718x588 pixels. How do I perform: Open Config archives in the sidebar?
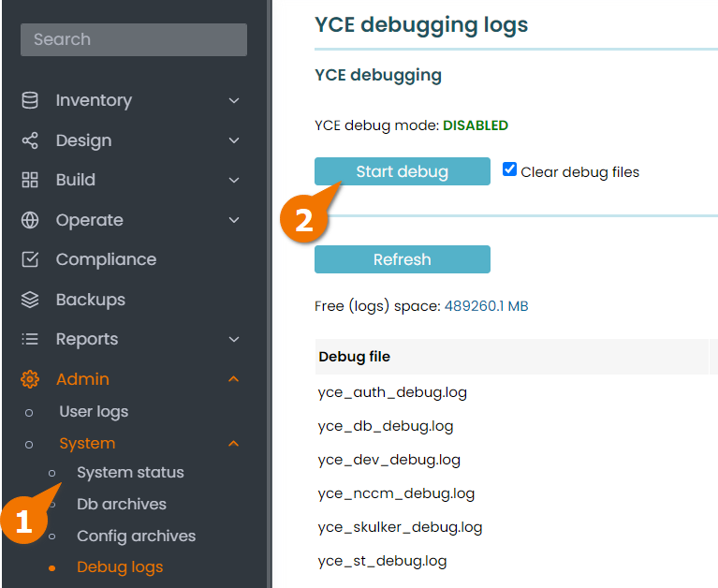[136, 536]
